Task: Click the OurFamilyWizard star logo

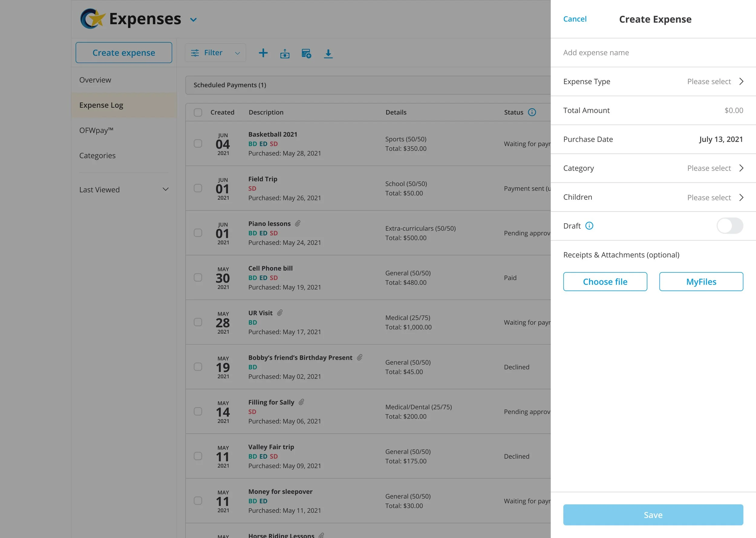Action: [92, 19]
